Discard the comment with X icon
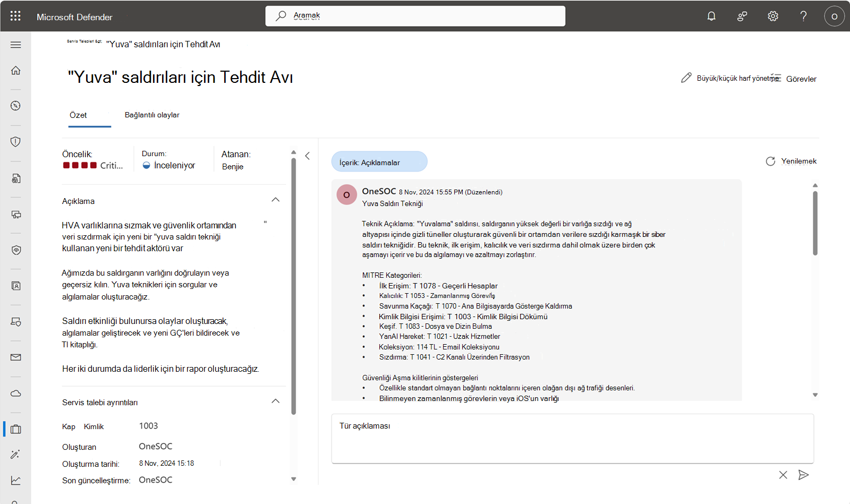This screenshot has width=850, height=504. pyautogui.click(x=783, y=475)
